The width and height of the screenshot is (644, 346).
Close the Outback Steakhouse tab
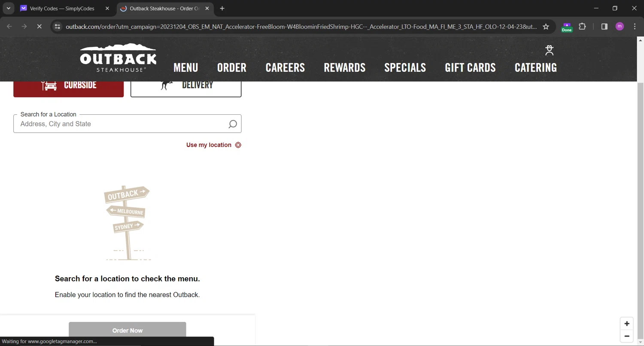(207, 8)
